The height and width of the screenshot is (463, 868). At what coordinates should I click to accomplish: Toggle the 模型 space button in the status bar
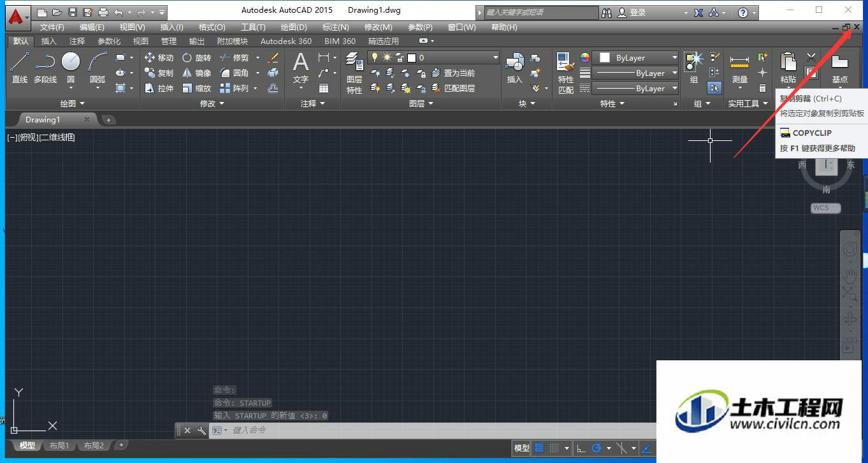pyautogui.click(x=522, y=448)
